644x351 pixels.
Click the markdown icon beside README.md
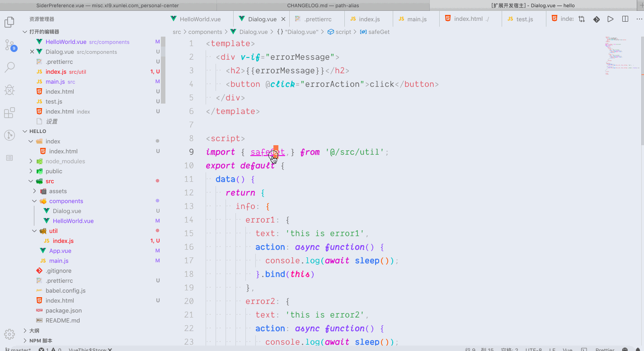point(39,320)
